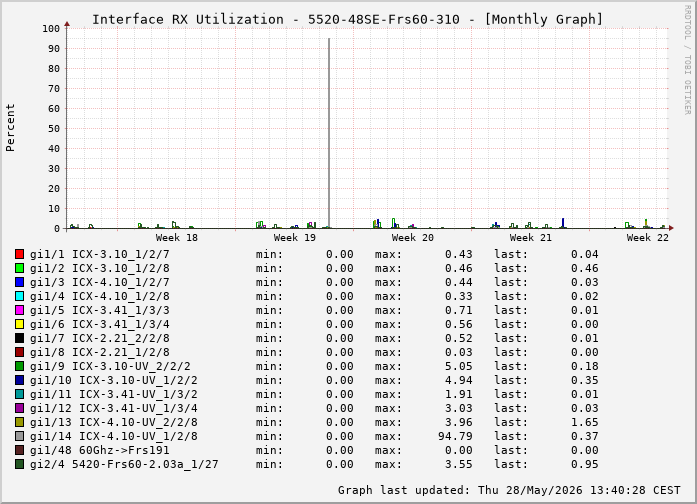The image size is (697, 504).
Task: Click the yellow gi1/6 legend swatch
Action: (19, 324)
